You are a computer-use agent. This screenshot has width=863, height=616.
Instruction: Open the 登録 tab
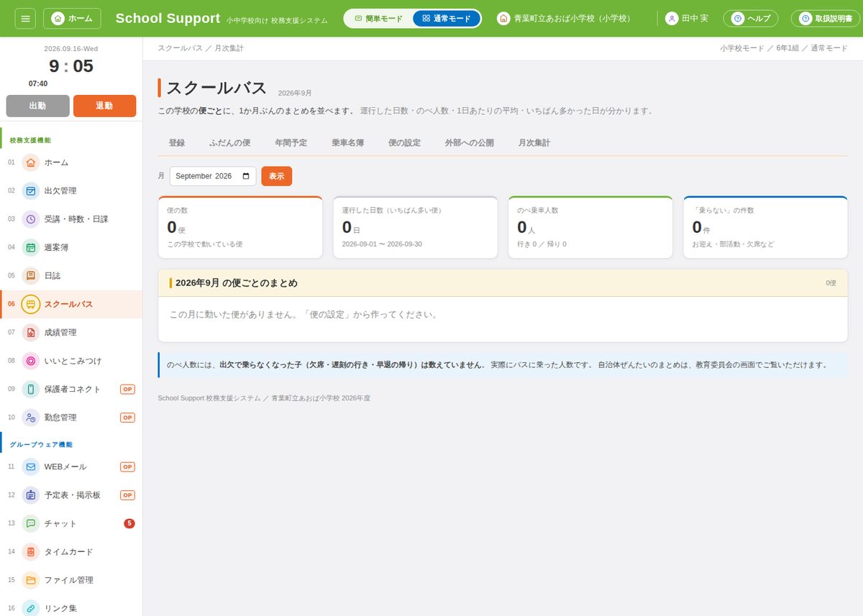[177, 143]
